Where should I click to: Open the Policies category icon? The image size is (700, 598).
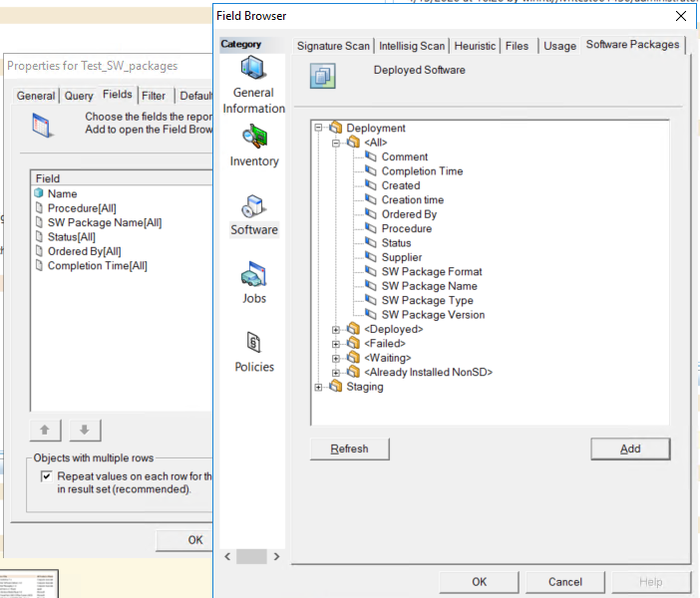coord(254,342)
